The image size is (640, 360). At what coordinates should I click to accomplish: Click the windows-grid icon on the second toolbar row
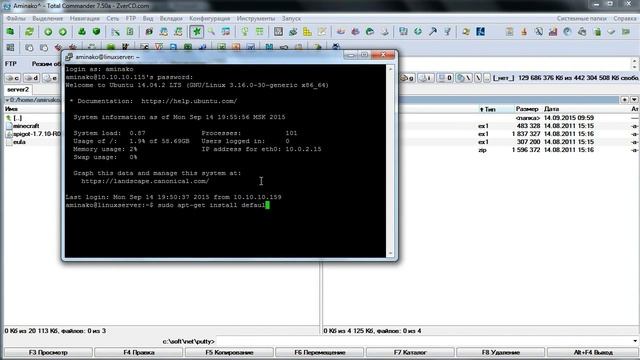coord(10,47)
